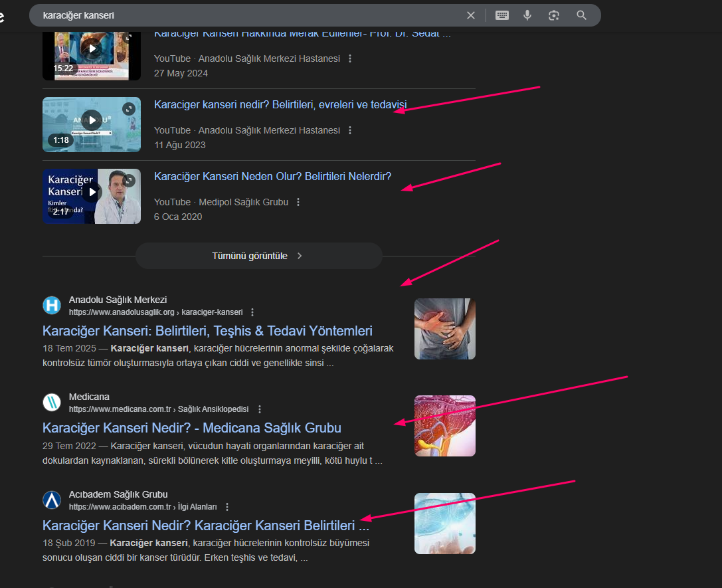Image resolution: width=722 pixels, height=588 pixels.
Task: Click the 18 Tem 2025 result snippet
Action: (218, 355)
